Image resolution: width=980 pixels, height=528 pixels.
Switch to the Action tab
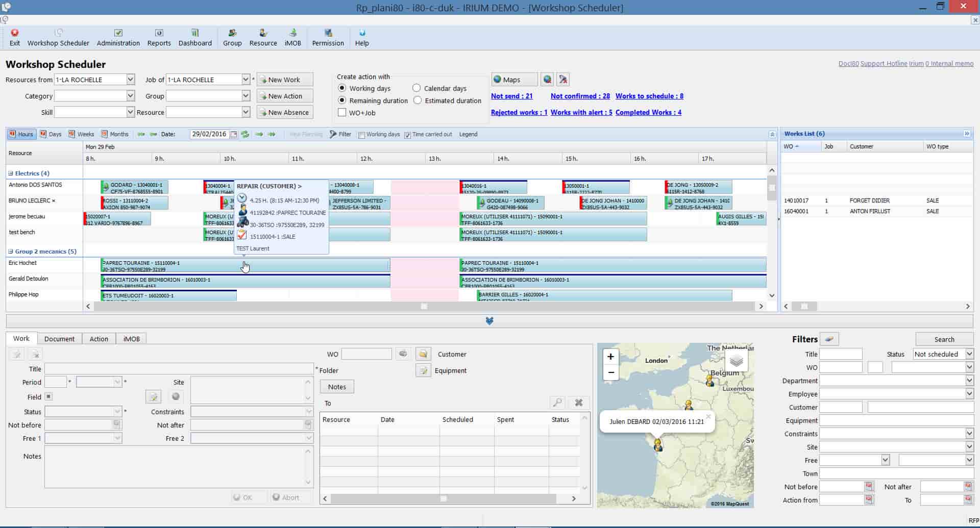99,338
